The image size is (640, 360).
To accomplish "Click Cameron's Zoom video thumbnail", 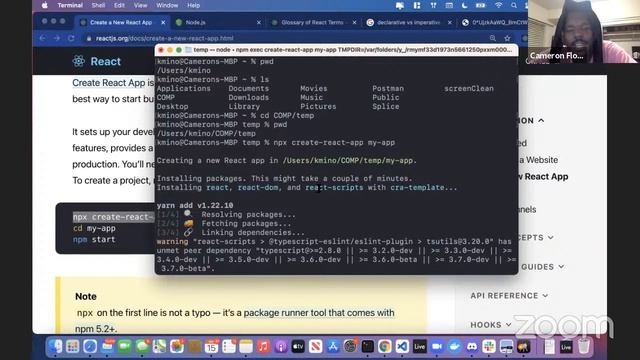I will (x=583, y=31).
